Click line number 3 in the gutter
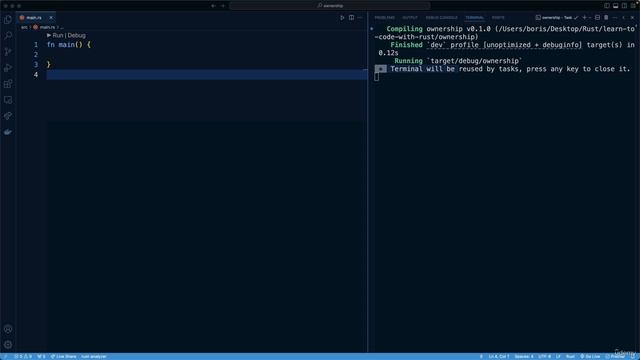This screenshot has height=360, width=640. 36,64
